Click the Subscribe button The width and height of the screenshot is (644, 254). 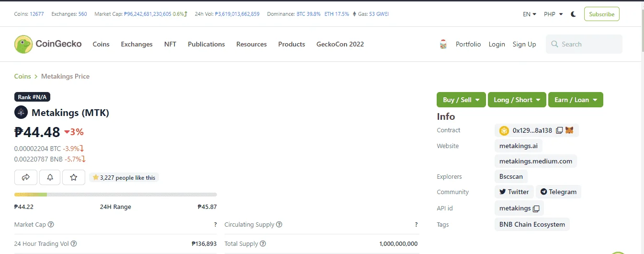pos(602,14)
